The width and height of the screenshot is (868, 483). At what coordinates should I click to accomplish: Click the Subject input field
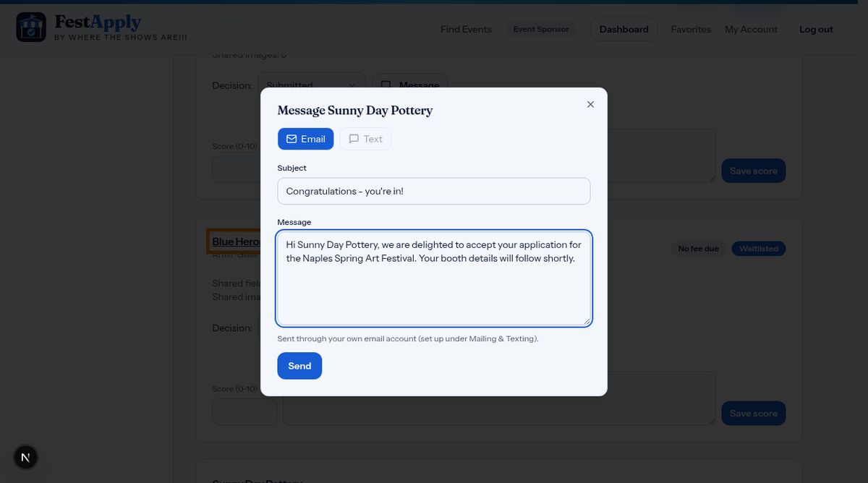click(x=434, y=191)
